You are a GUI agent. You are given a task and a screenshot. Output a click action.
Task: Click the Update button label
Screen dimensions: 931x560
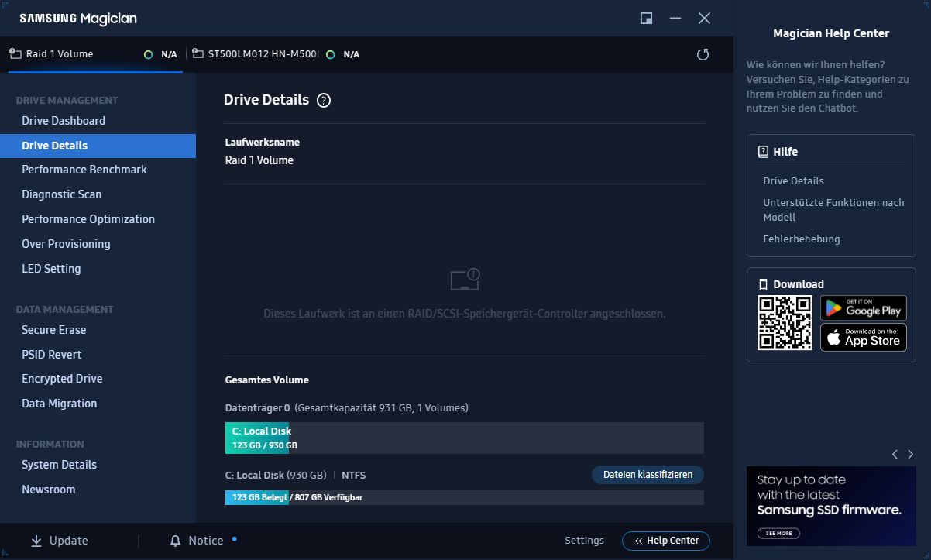click(68, 541)
